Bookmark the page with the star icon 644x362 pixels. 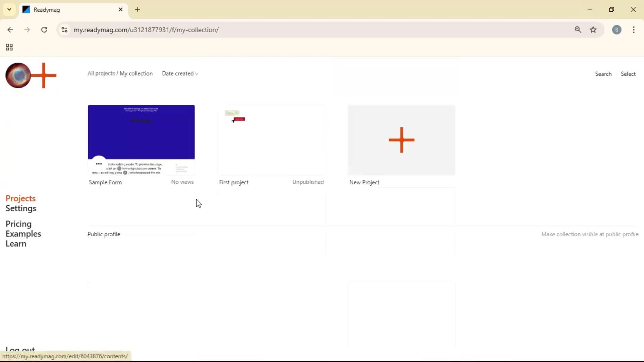[593, 30]
